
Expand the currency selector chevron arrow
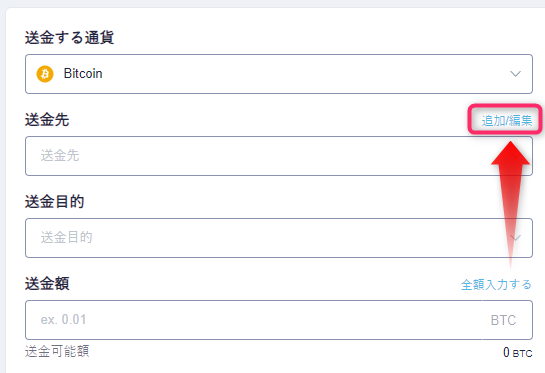515,74
